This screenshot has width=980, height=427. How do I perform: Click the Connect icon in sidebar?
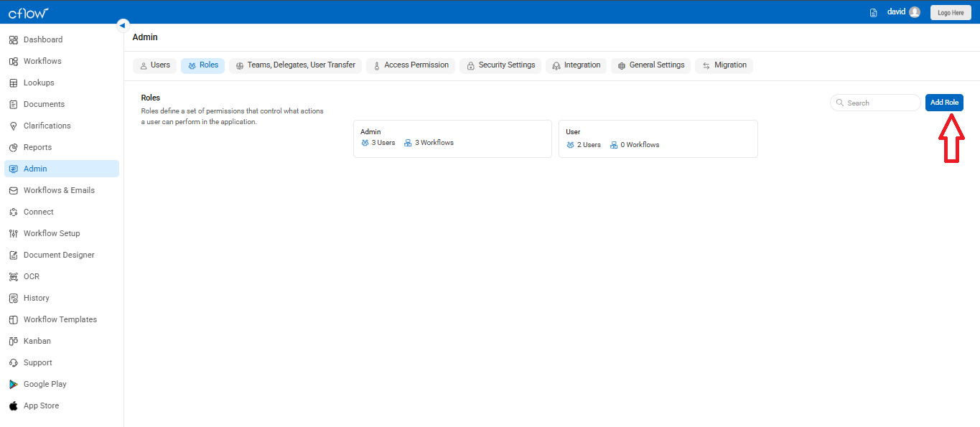(x=14, y=212)
